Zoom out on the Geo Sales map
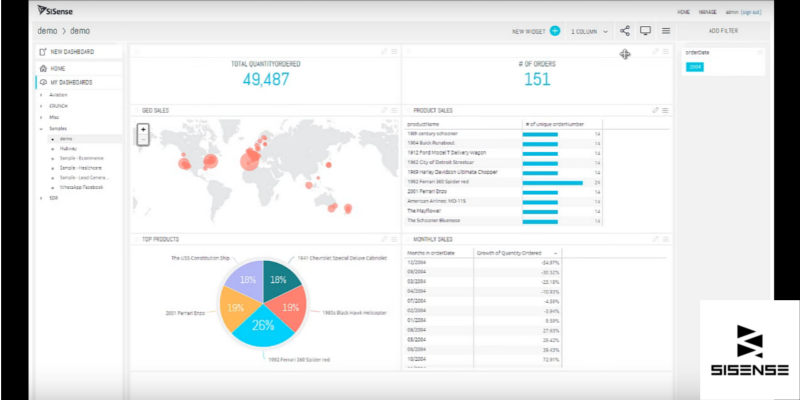The width and height of the screenshot is (800, 400). pyautogui.click(x=143, y=140)
